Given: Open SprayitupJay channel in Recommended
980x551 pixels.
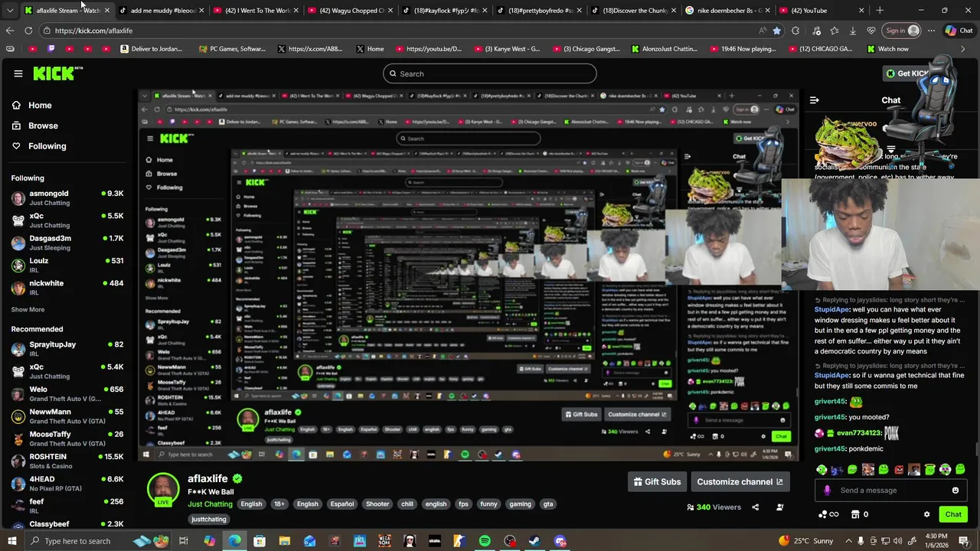Looking at the screenshot, I should [67, 349].
